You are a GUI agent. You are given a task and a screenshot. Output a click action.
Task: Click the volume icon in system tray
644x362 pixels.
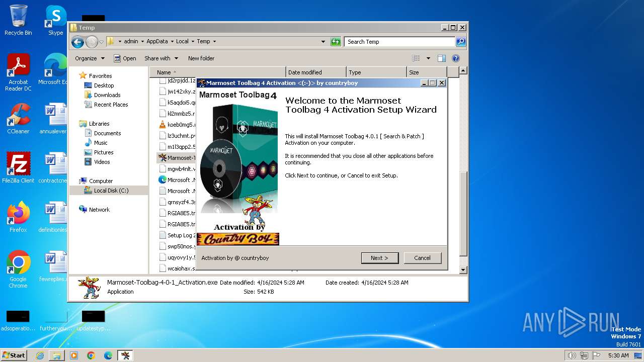572,355
